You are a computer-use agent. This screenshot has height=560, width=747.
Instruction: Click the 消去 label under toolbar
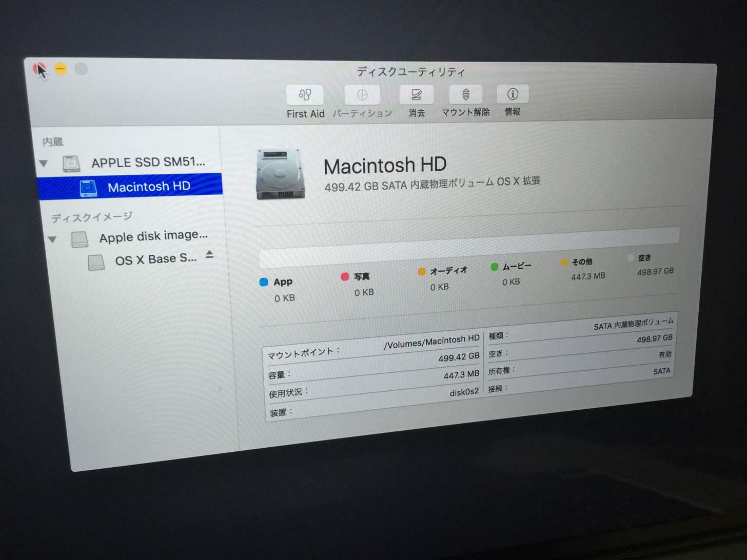(x=417, y=113)
